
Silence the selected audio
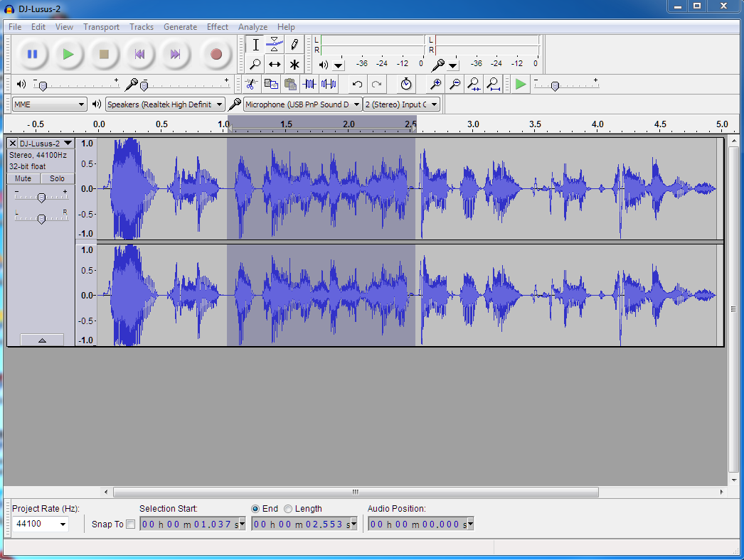[x=328, y=84]
